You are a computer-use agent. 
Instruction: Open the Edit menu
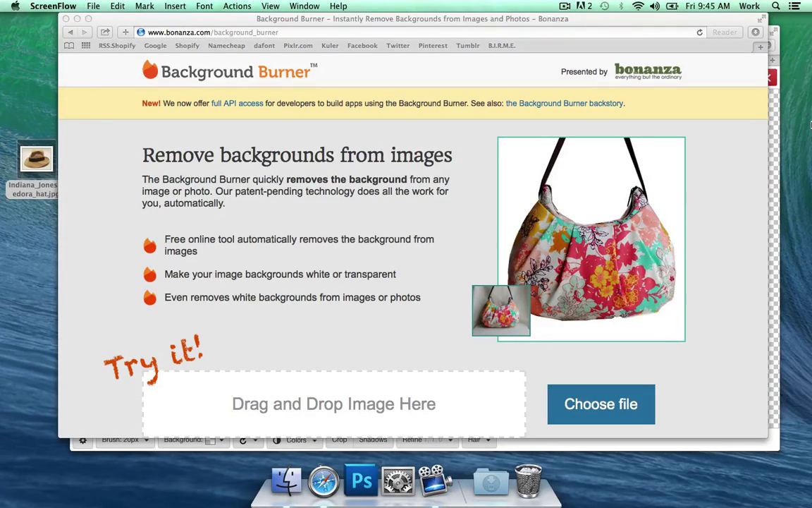[118, 6]
